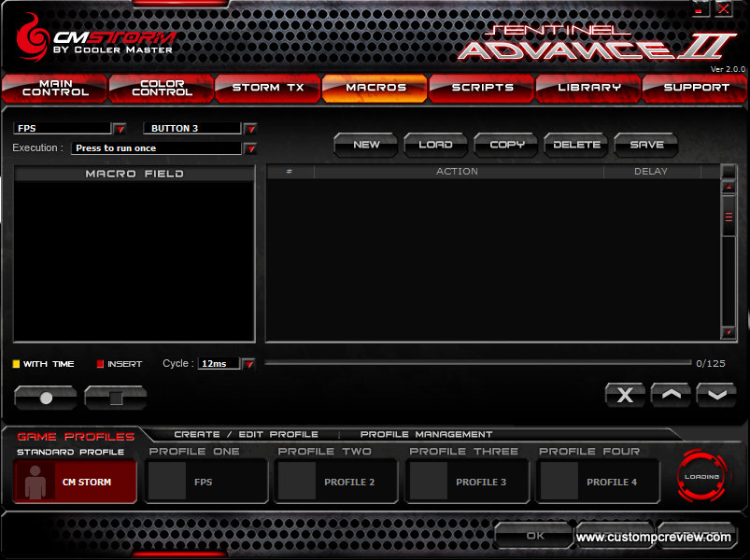Click the New macro button
The width and height of the screenshot is (750, 560).
(366, 145)
